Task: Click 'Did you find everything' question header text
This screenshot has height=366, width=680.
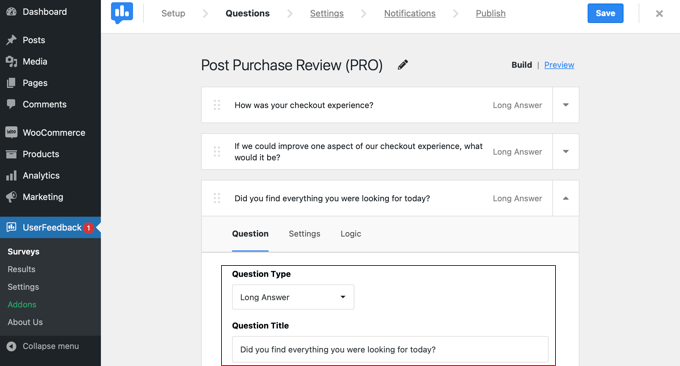Action: [332, 198]
